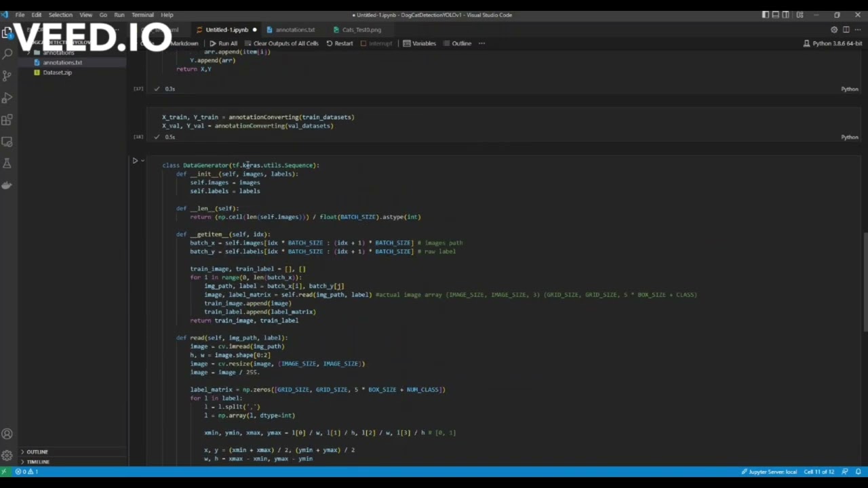Open the Run menu
The height and width of the screenshot is (488, 868).
point(119,15)
